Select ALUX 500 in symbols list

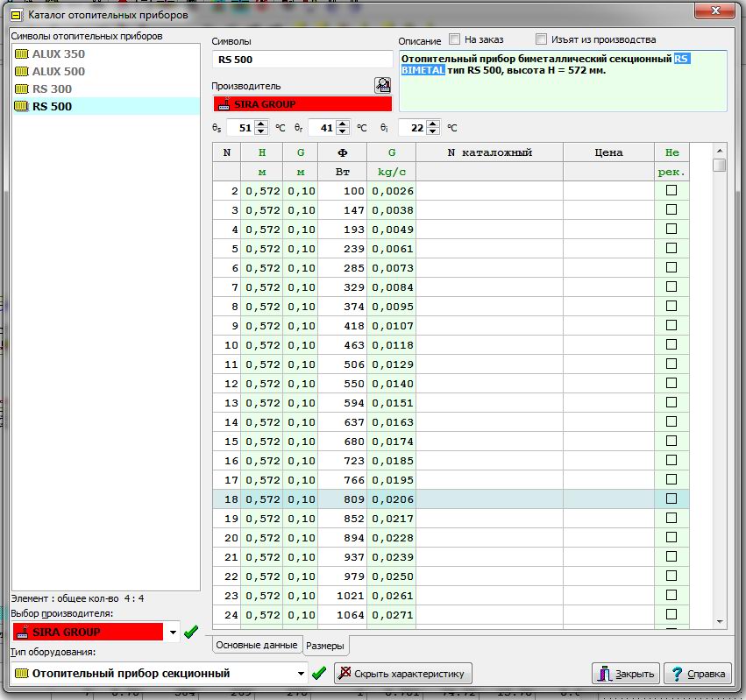coord(58,72)
